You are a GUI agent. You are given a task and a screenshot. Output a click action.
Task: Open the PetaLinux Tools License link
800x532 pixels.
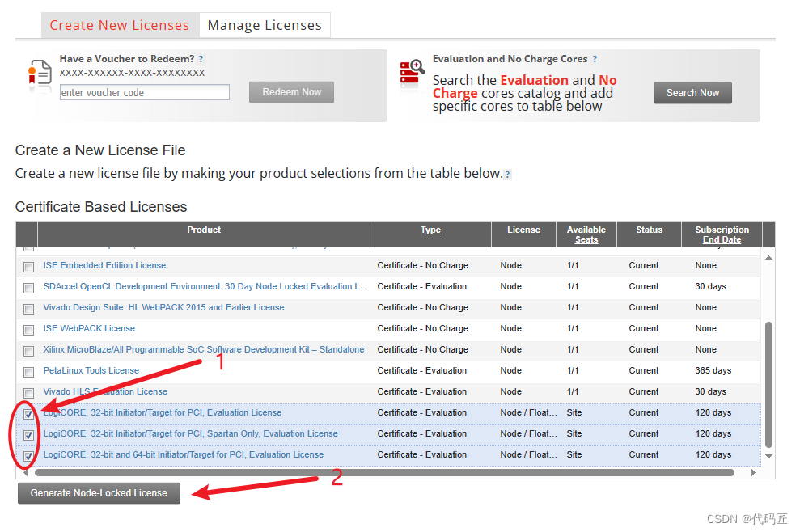[x=91, y=370]
